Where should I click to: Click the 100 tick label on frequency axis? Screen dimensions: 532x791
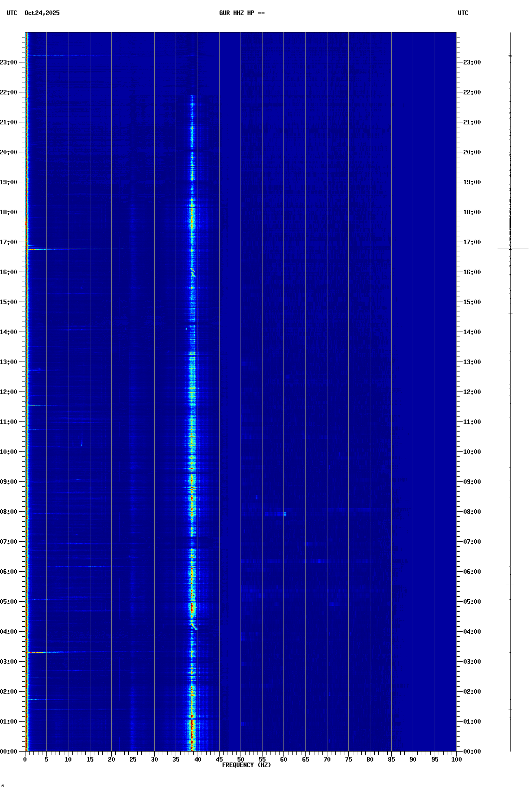coord(456,760)
